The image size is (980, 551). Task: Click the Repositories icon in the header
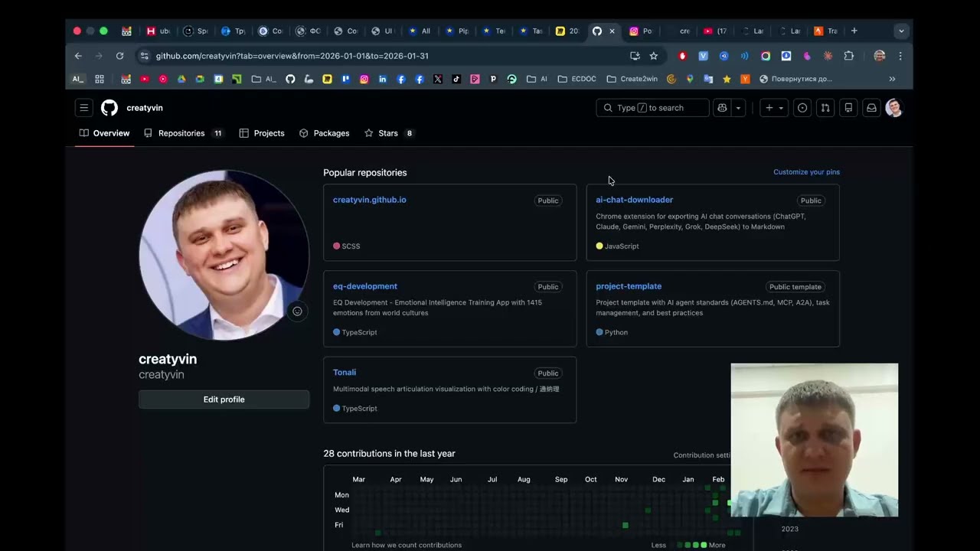(x=848, y=108)
